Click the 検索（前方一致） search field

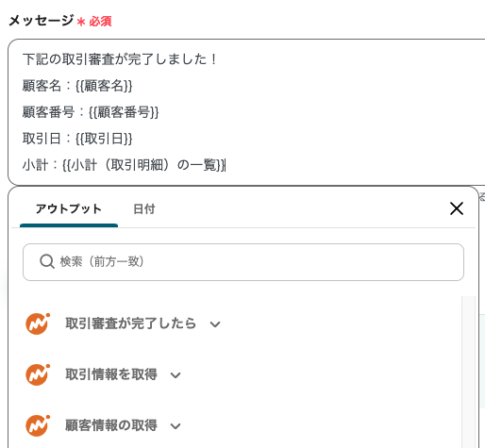pyautogui.click(x=243, y=262)
